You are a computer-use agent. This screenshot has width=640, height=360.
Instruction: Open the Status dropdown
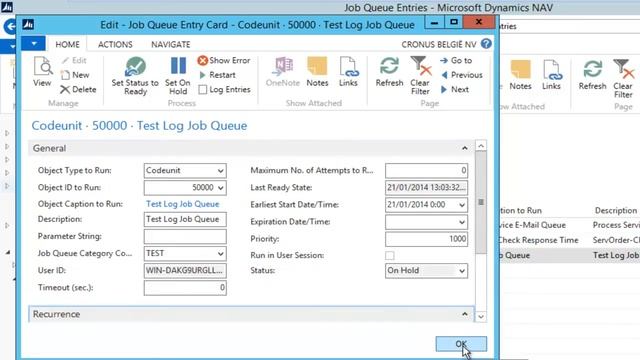(x=462, y=271)
